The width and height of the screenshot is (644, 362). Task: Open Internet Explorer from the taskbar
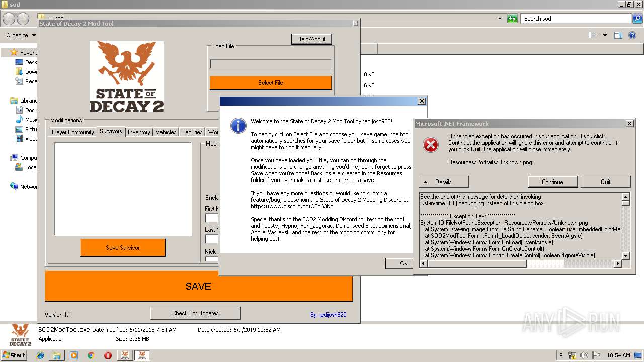pyautogui.click(x=40, y=355)
